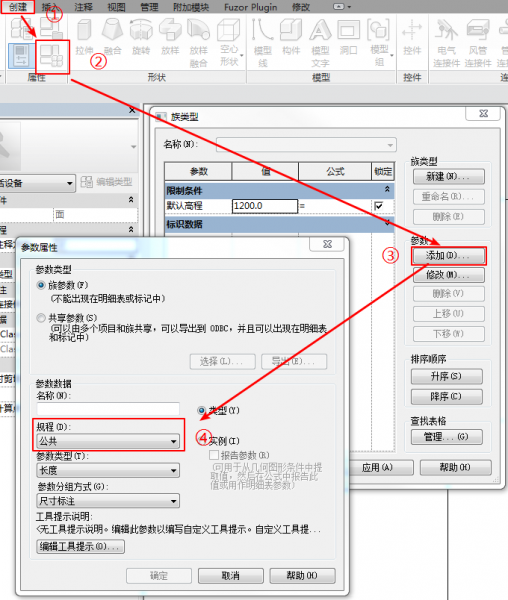Click the parameter 名称 name input field
508x600 pixels.
pyautogui.click(x=108, y=409)
